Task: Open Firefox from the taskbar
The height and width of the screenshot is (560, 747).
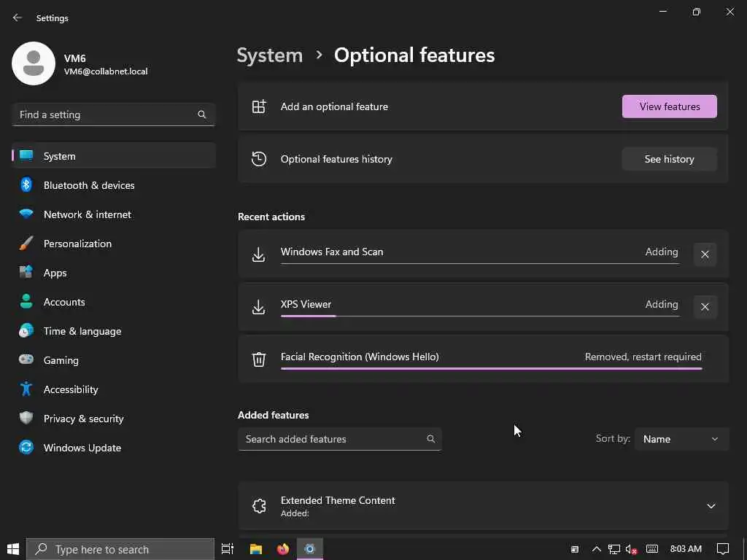Action: (x=283, y=549)
